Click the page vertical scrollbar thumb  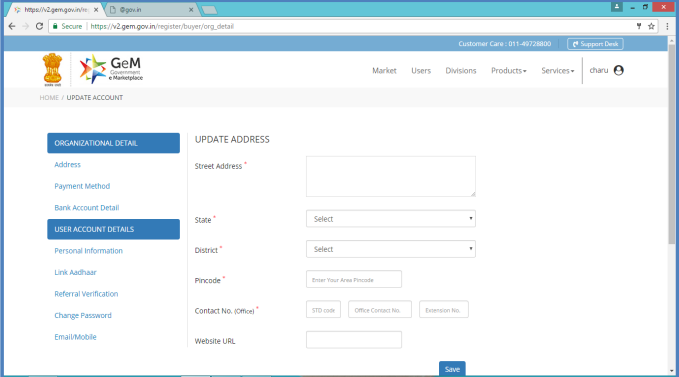pyautogui.click(x=672, y=143)
